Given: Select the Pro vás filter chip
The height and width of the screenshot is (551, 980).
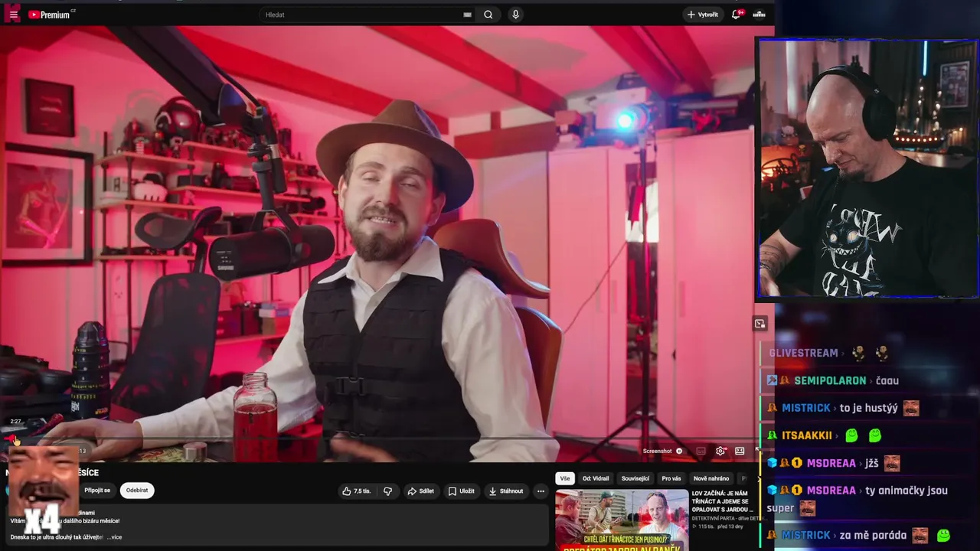Looking at the screenshot, I should point(671,478).
